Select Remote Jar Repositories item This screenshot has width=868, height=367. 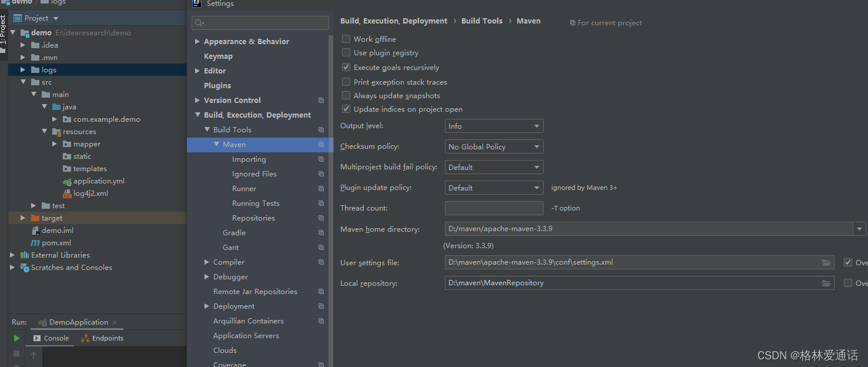click(x=255, y=292)
